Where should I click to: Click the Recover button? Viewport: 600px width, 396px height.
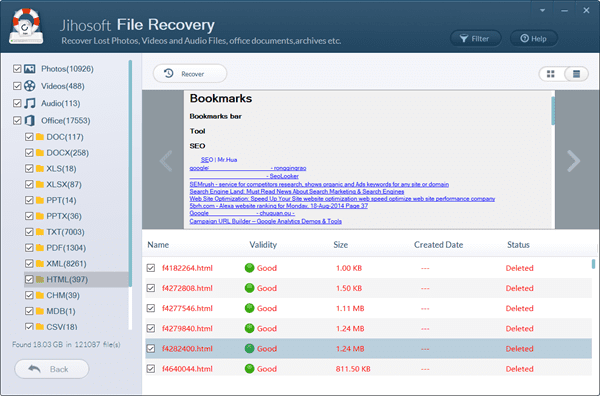[190, 73]
